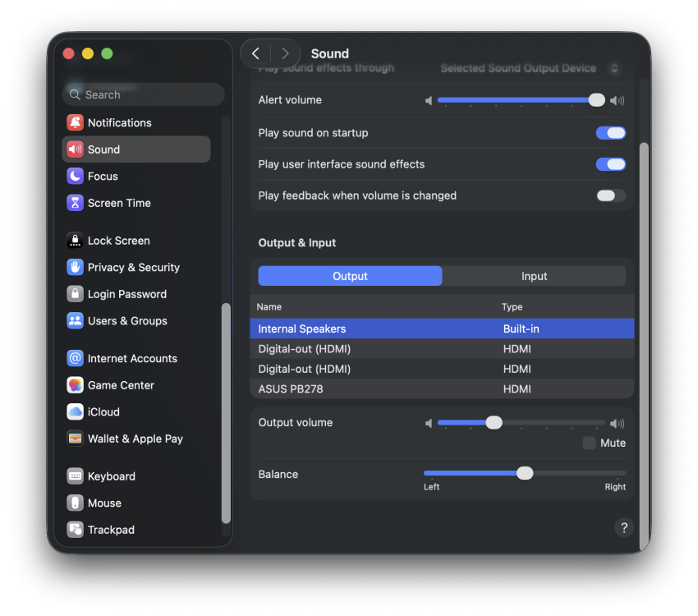The height and width of the screenshot is (616, 698).
Task: Adjust the Output volume slider knob
Action: [494, 422]
